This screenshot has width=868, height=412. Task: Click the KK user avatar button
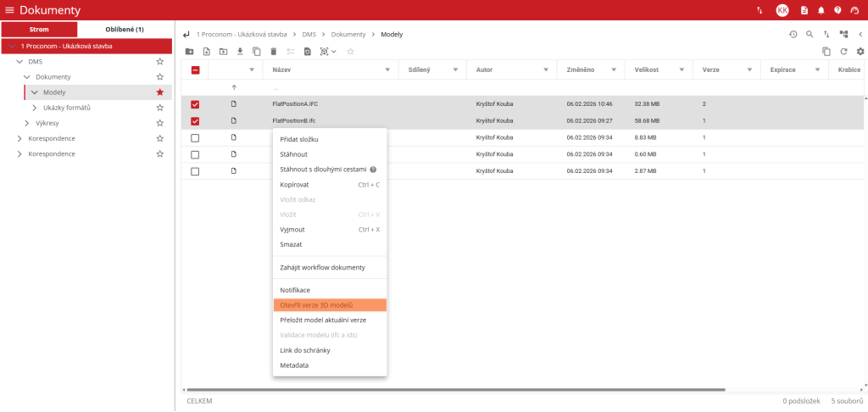pyautogui.click(x=782, y=10)
